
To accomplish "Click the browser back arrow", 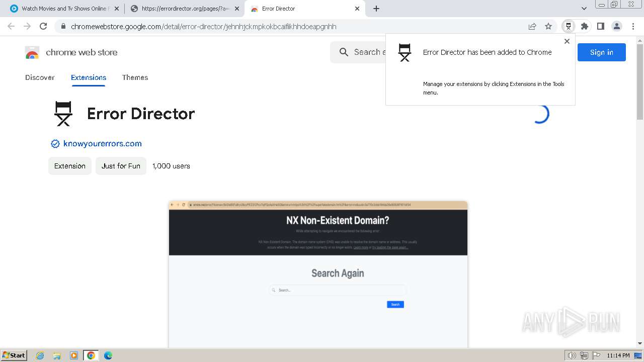I will 11,26.
